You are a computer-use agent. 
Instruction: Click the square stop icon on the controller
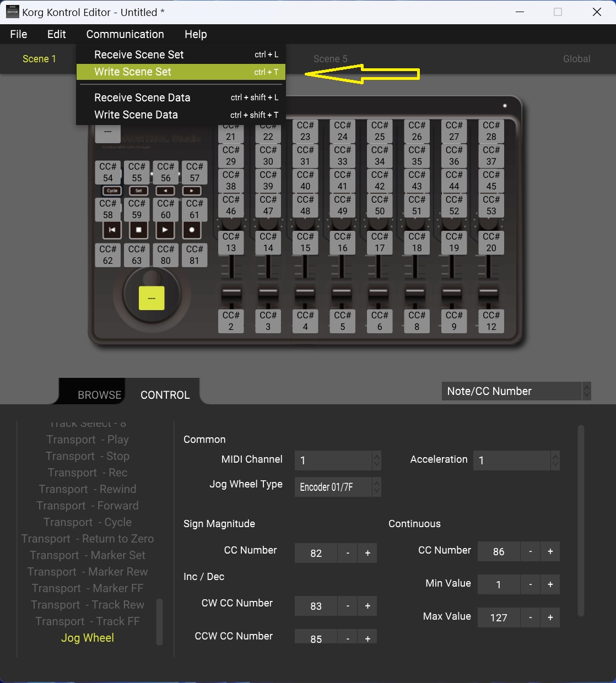pyautogui.click(x=138, y=230)
